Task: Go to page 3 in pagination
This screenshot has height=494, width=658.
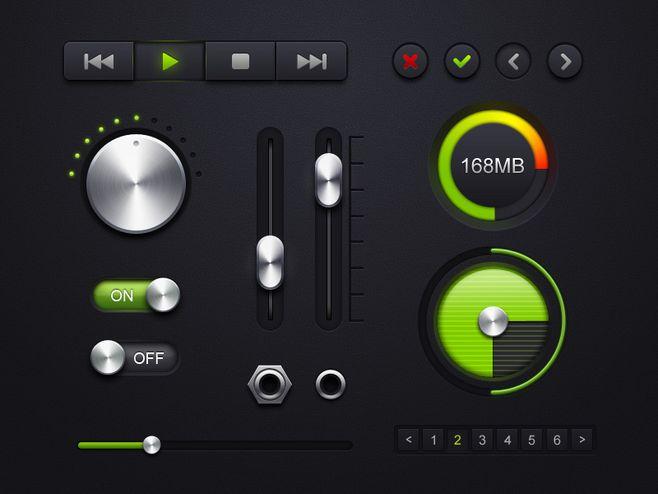Action: pyautogui.click(x=482, y=440)
